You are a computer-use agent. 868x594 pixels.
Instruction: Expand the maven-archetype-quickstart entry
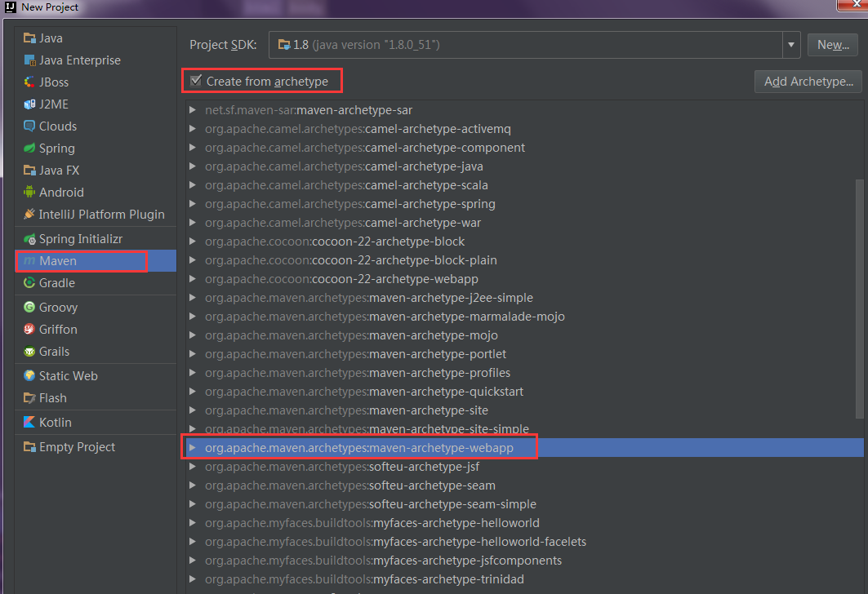click(x=193, y=391)
